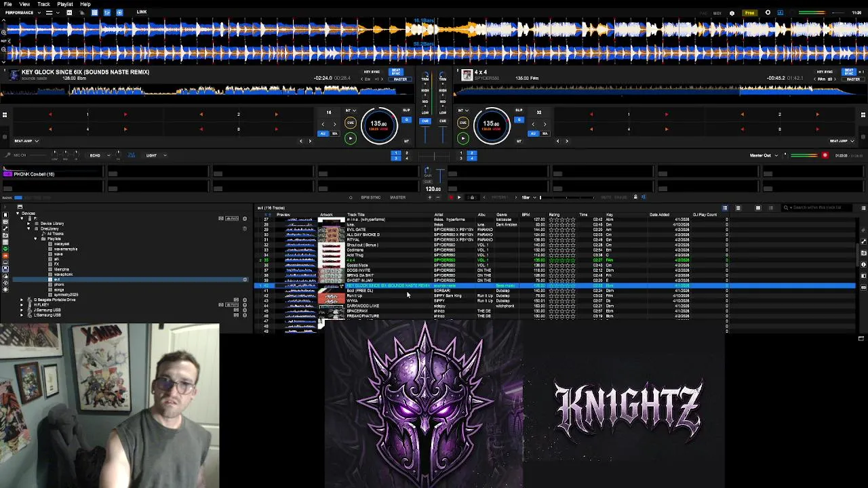Toggle deck 1 quantize Q button

406,120
